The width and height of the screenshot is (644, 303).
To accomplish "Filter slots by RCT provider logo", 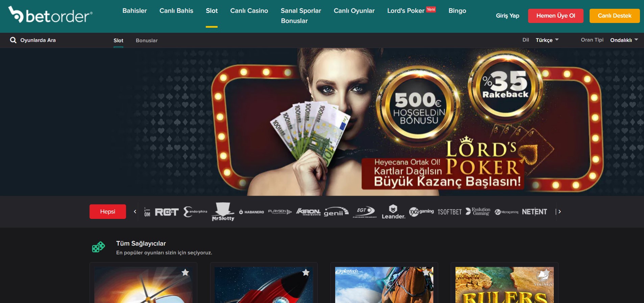I will (x=167, y=212).
